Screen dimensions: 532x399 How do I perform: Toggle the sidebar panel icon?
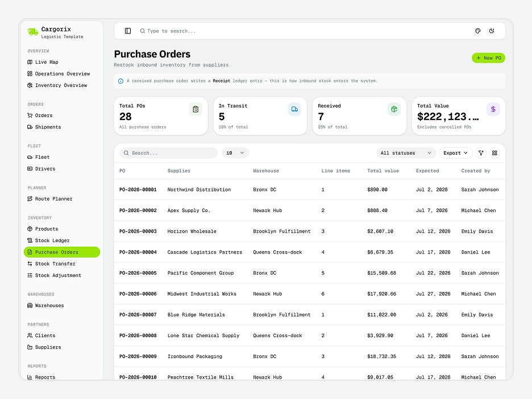[128, 31]
